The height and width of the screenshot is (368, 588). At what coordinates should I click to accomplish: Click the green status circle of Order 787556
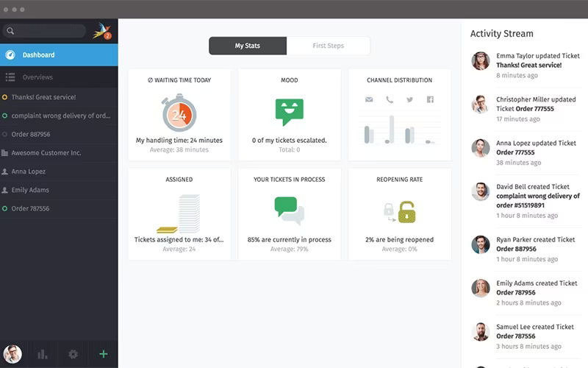pyautogui.click(x=5, y=209)
